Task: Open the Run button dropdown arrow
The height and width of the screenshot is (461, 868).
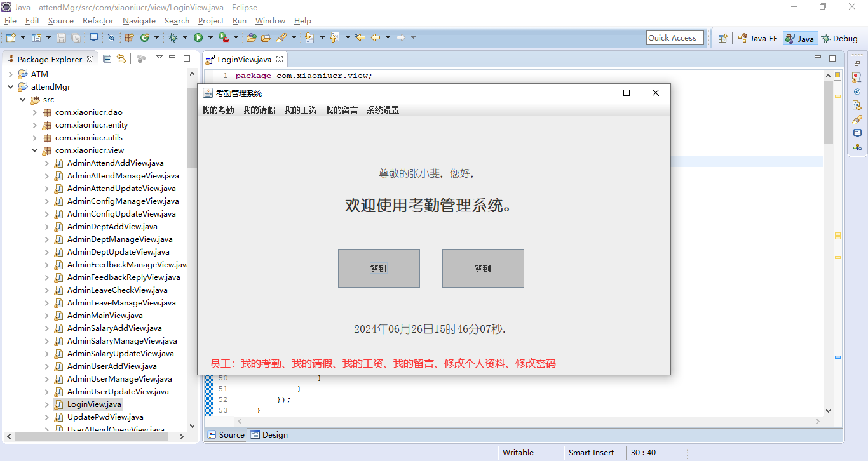Action: point(209,38)
